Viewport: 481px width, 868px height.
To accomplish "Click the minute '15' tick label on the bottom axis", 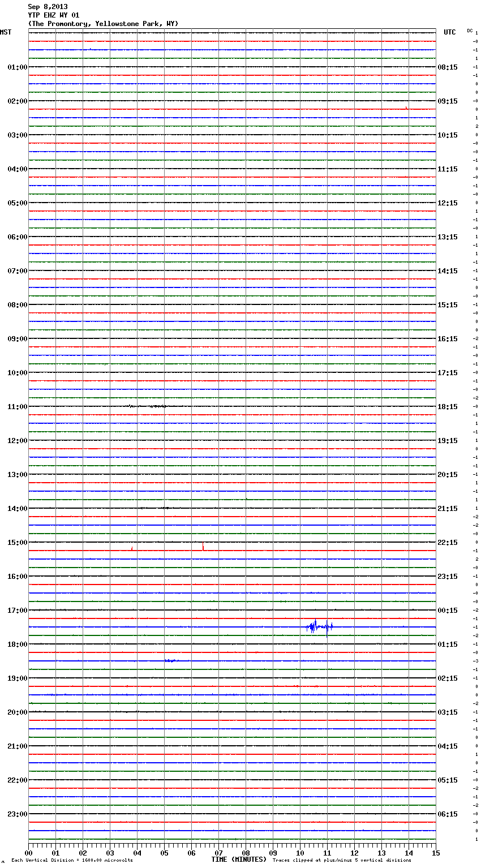I will (x=436, y=853).
